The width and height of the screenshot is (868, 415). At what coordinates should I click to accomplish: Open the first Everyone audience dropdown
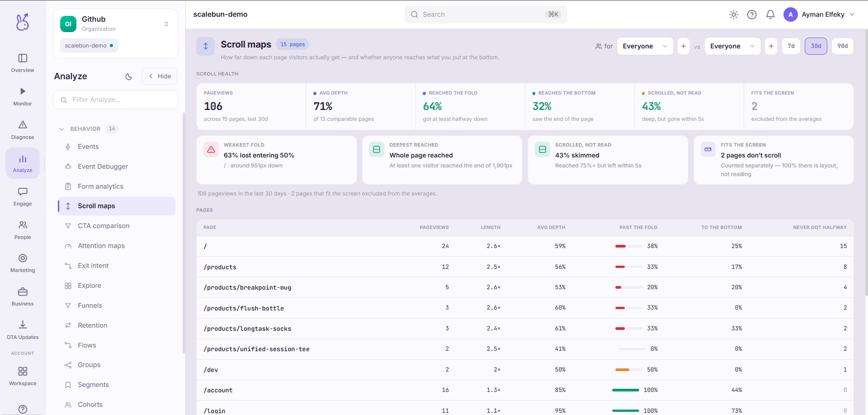pos(645,46)
